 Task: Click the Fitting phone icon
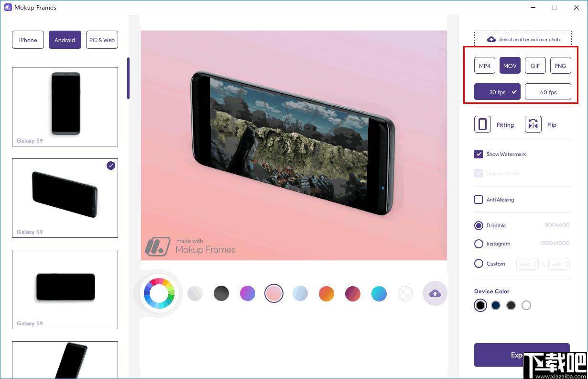point(482,124)
